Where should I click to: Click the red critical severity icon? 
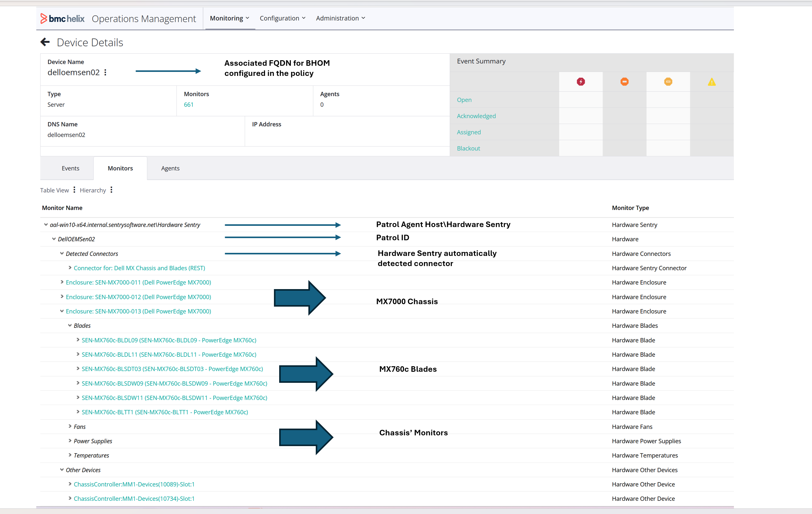click(x=581, y=81)
